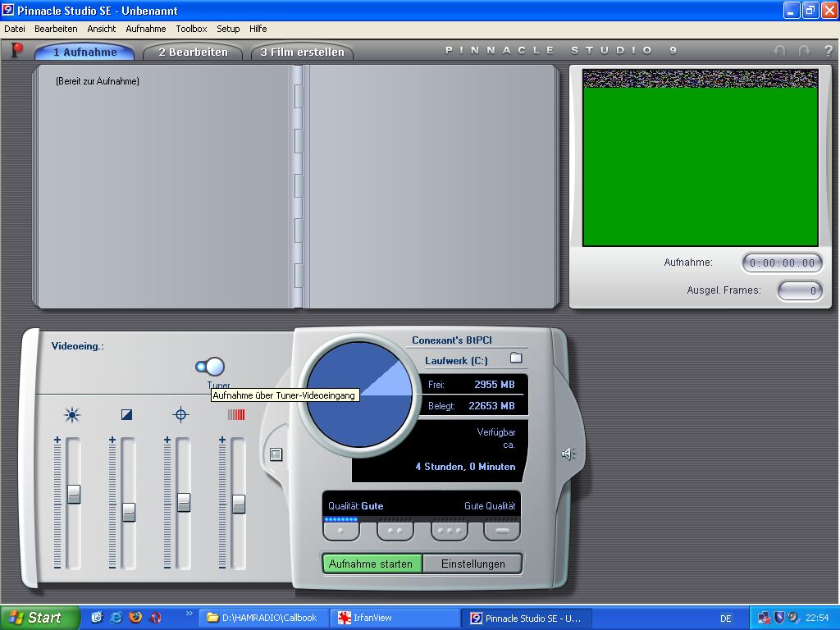This screenshot has height=630, width=840.
Task: Select the custom dash quality preset button
Action: 502,531
